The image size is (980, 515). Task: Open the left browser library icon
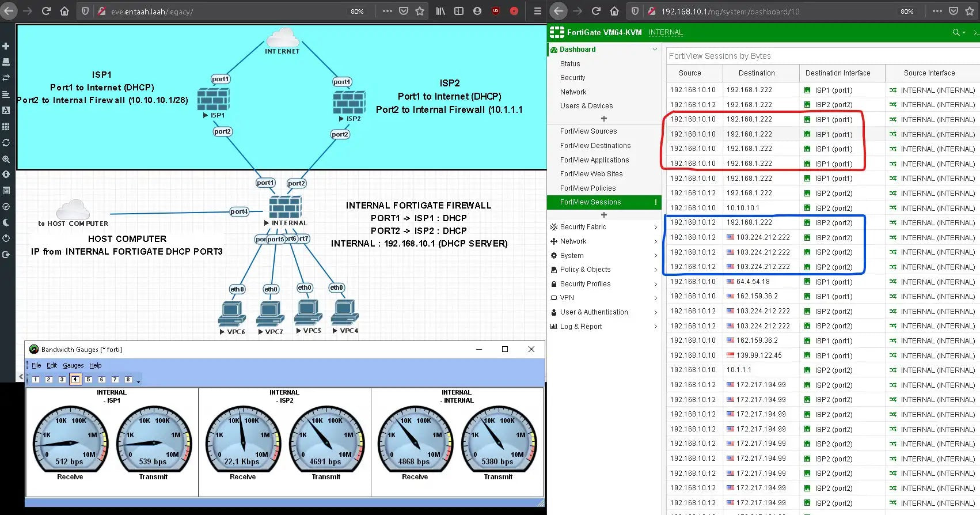[x=440, y=11]
